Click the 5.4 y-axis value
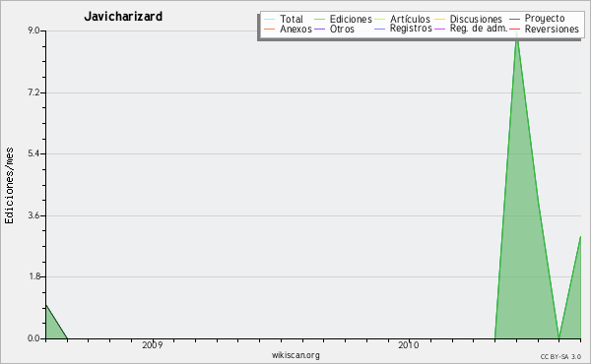 34,153
